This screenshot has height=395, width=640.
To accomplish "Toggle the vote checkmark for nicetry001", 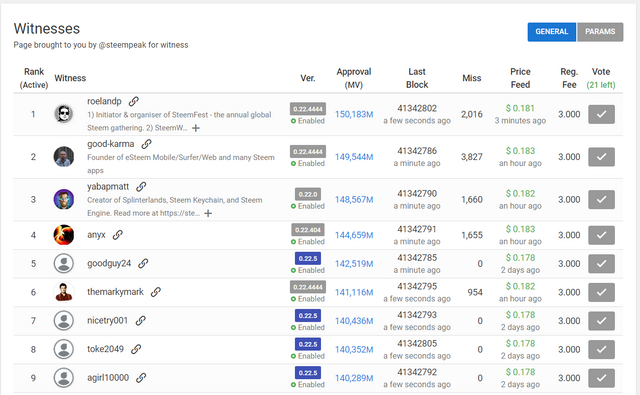I will point(601,321).
